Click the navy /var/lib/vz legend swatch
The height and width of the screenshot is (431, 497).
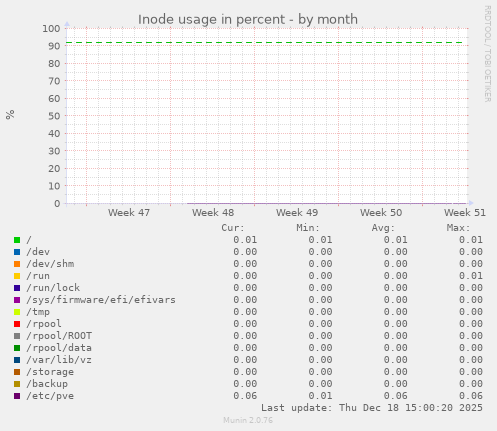pyautogui.click(x=17, y=360)
